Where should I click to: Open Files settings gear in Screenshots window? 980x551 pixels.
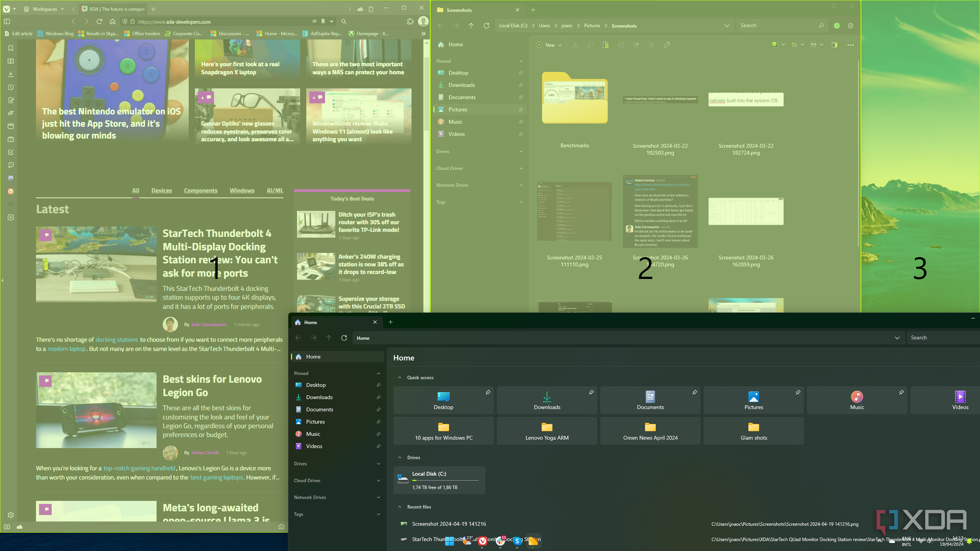point(851,26)
